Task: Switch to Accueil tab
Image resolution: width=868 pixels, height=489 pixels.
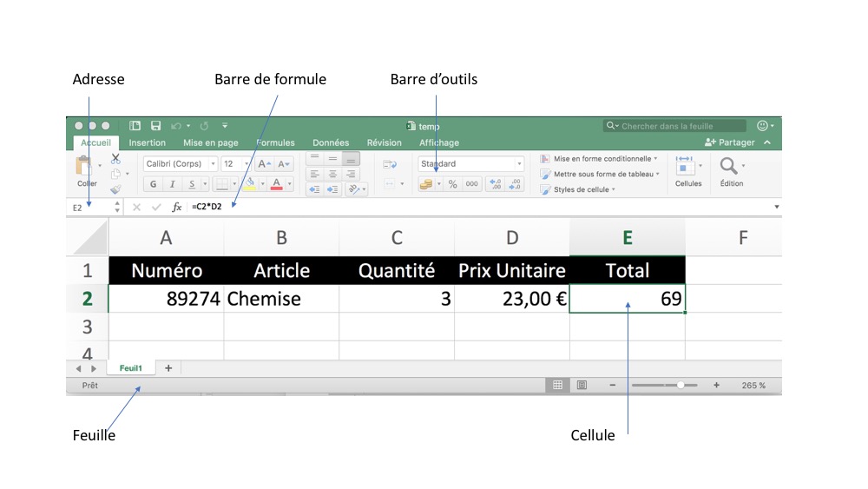Action: [x=95, y=142]
